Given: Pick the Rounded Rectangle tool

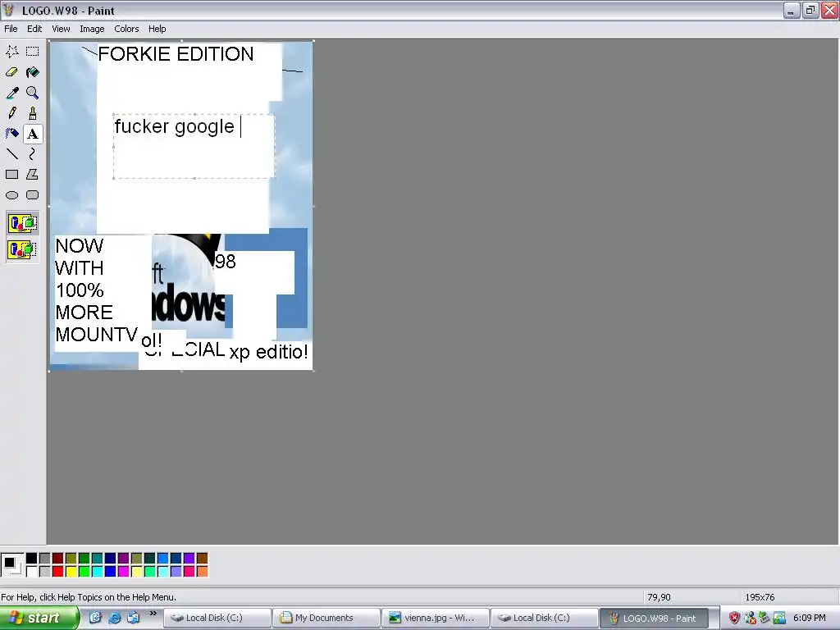Looking at the screenshot, I should click(x=33, y=195).
